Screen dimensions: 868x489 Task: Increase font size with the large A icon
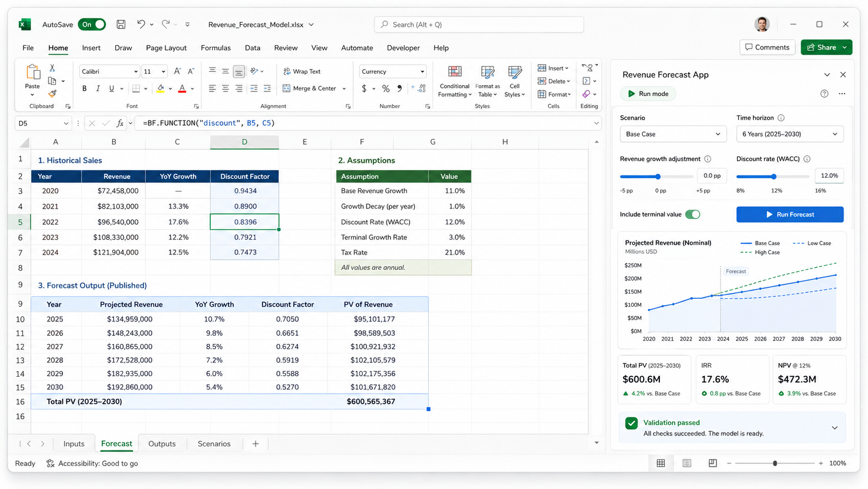[x=178, y=71]
